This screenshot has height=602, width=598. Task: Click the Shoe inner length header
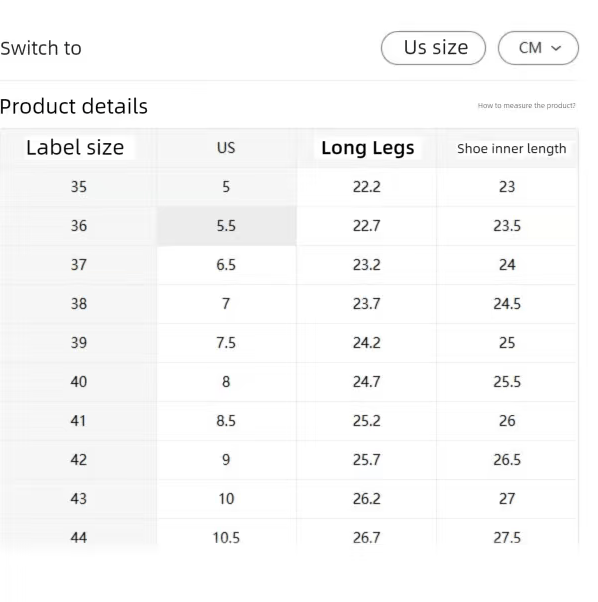point(511,149)
